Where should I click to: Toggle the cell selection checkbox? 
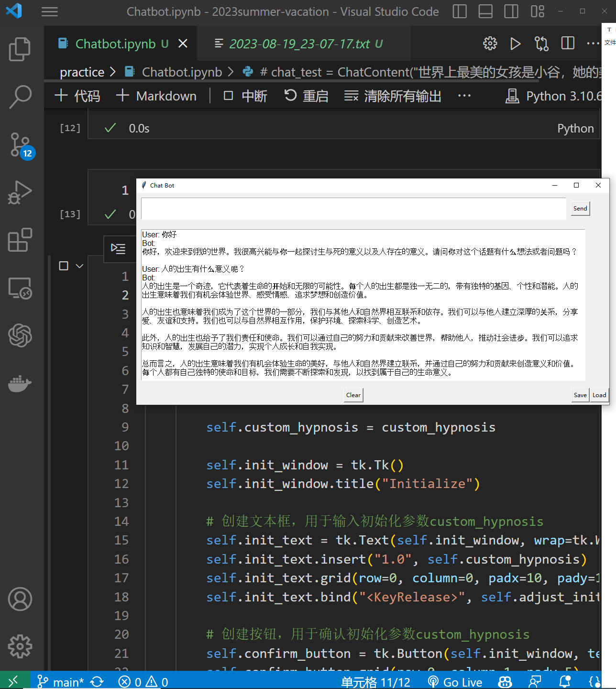point(64,266)
